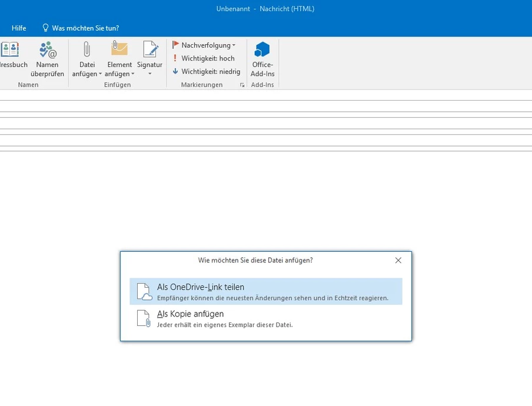This screenshot has width=532, height=406.
Task: Set Wichtigkeit: hoch
Action: (204, 58)
